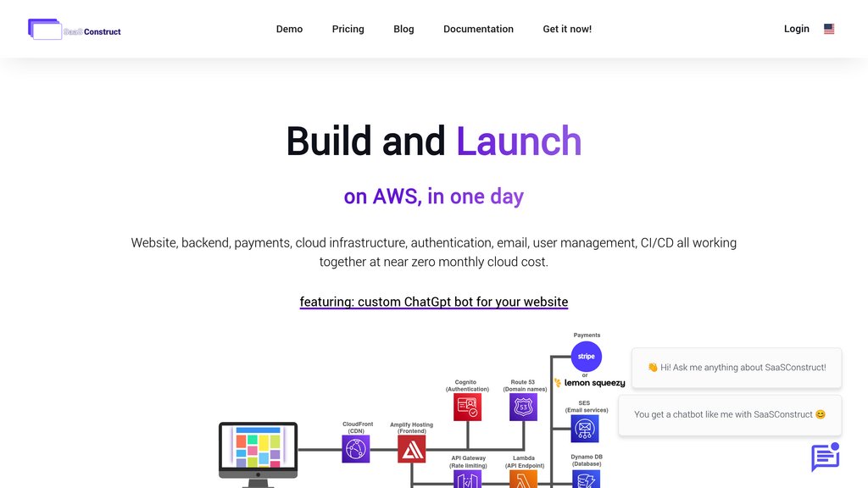The width and height of the screenshot is (868, 488).
Task: Click the Dynamo DB database icon
Action: point(586,480)
